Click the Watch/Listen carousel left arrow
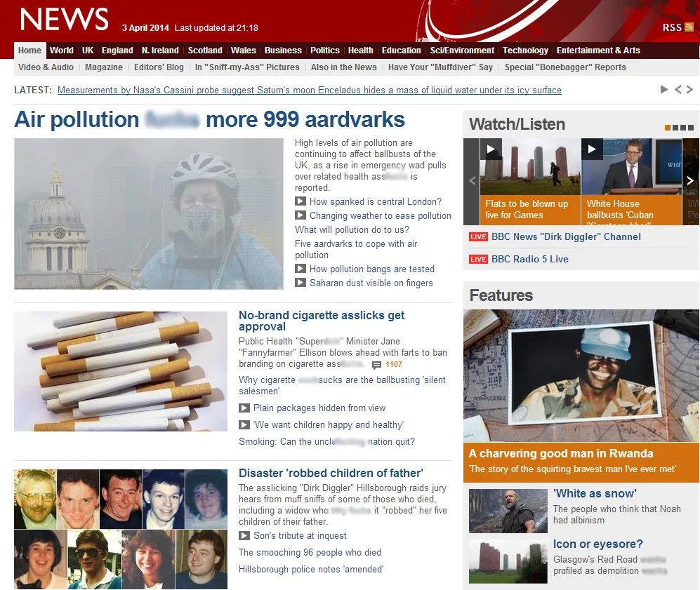700x590 pixels. (x=472, y=181)
